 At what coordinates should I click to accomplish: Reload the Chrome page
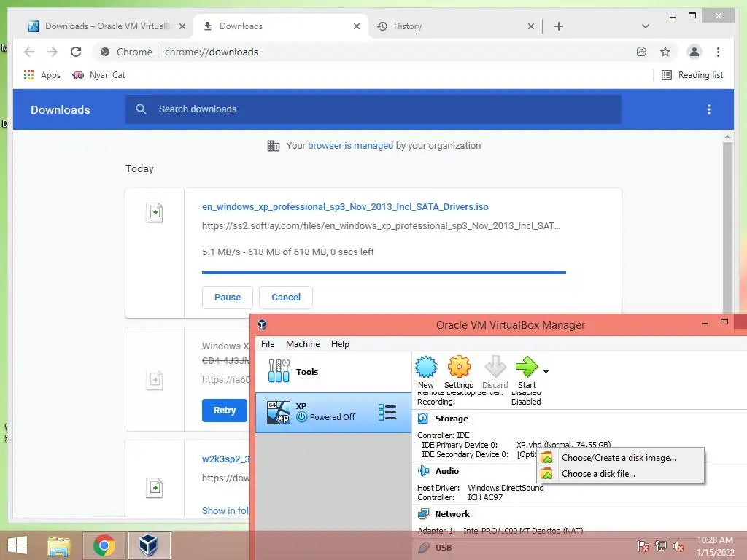[76, 52]
